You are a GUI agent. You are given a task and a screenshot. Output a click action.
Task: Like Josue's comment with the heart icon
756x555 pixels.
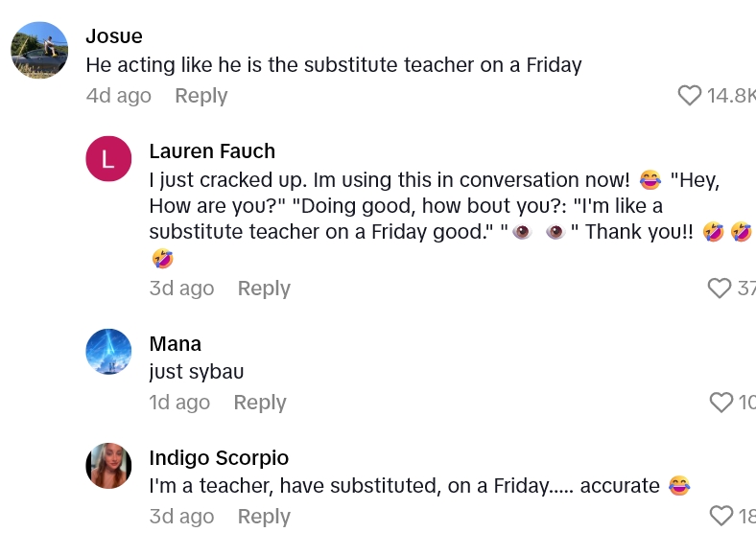[689, 95]
